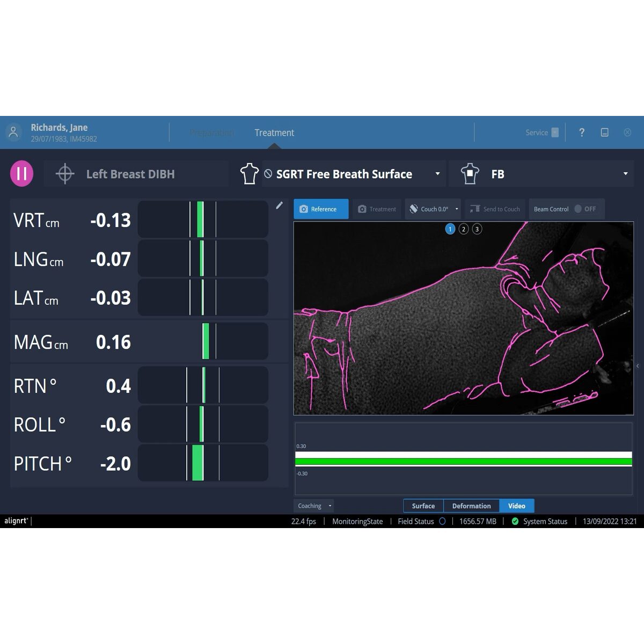This screenshot has height=644, width=644.
Task: Select camera view 2
Action: click(x=464, y=229)
